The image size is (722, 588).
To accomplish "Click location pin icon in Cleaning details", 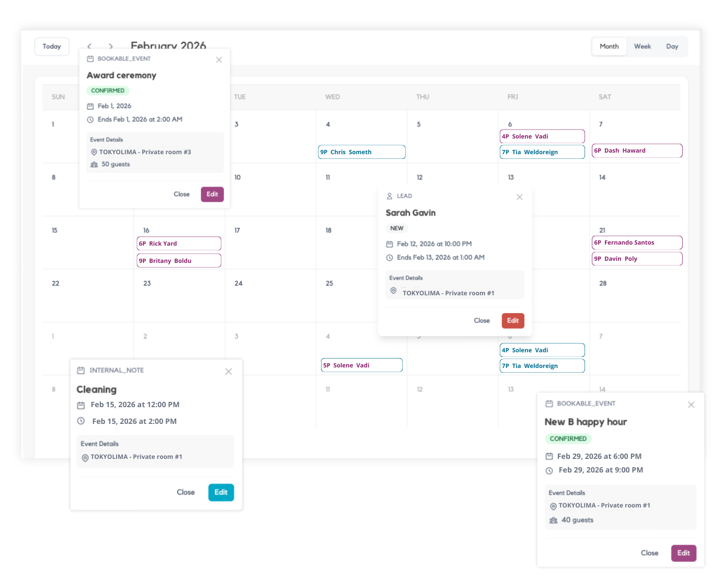I will 85,458.
